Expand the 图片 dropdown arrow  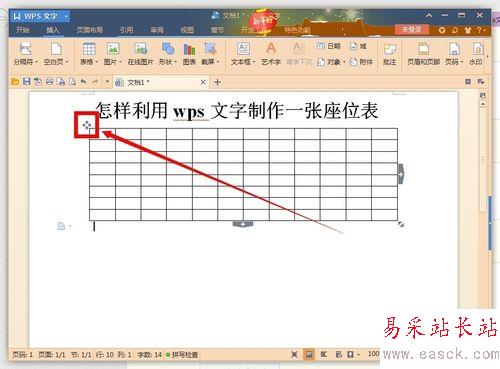coord(120,62)
